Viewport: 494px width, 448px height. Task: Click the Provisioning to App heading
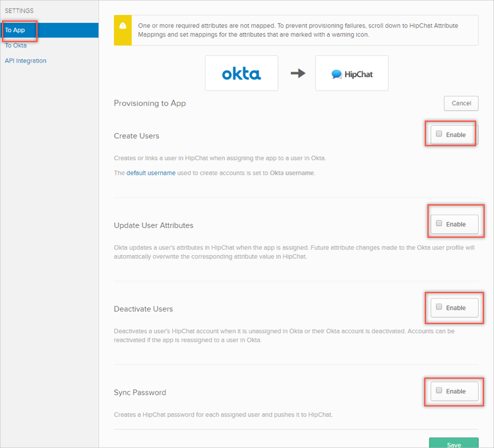[x=150, y=103]
